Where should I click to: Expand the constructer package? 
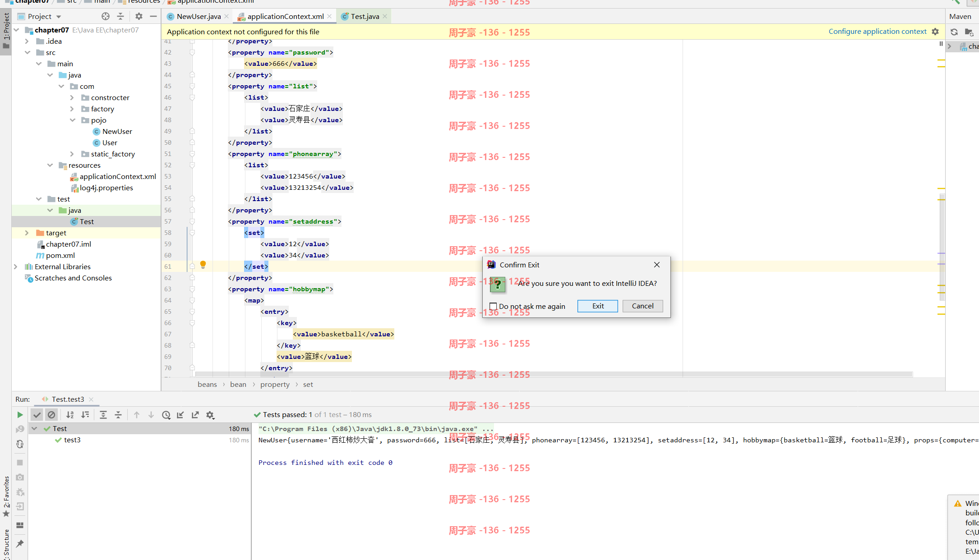click(x=72, y=97)
